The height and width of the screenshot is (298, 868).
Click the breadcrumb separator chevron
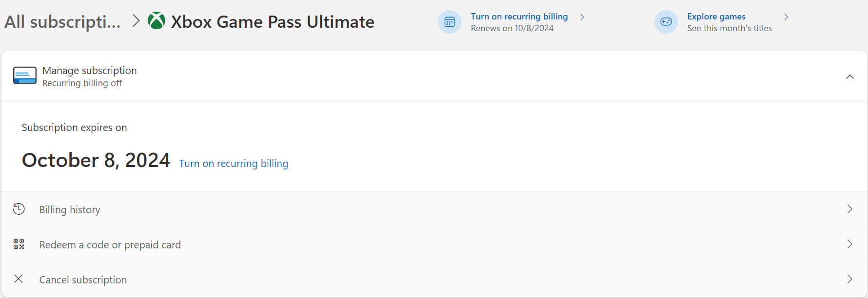point(136,21)
